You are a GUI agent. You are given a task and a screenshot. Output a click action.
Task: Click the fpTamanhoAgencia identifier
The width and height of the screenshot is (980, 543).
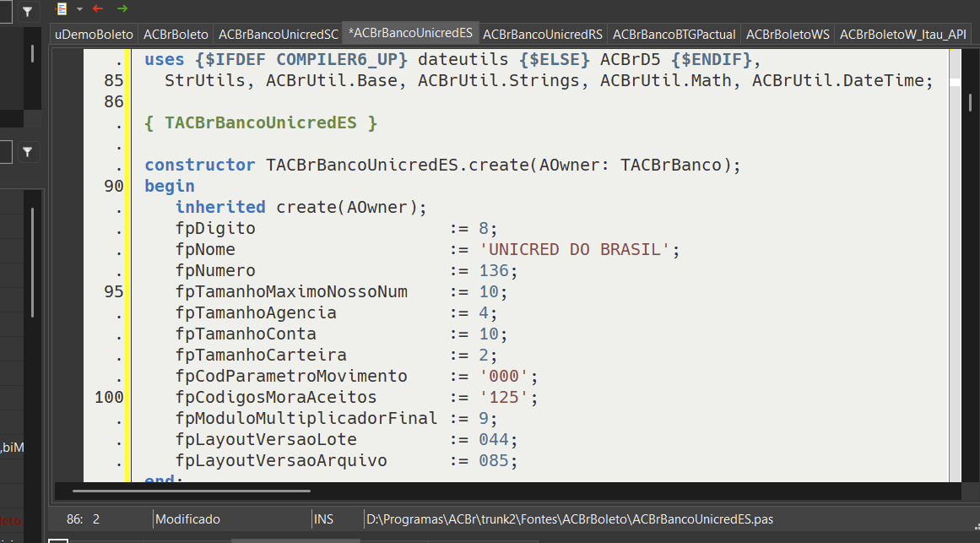pyautogui.click(x=256, y=312)
